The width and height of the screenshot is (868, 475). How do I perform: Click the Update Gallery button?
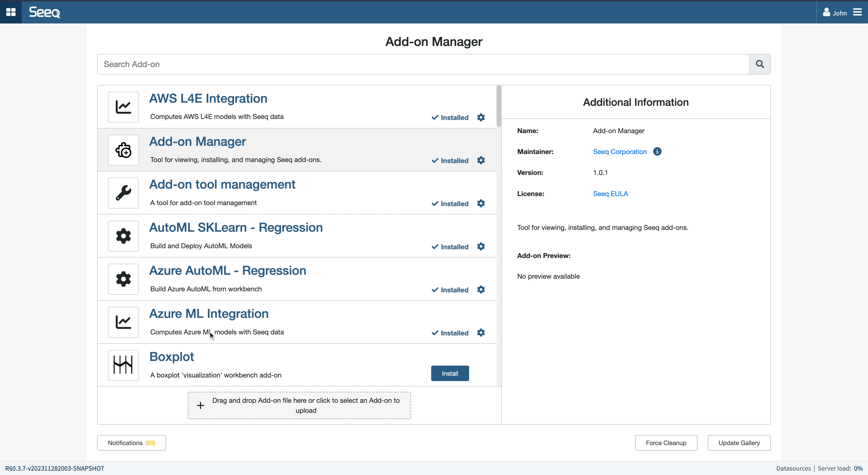click(x=739, y=443)
